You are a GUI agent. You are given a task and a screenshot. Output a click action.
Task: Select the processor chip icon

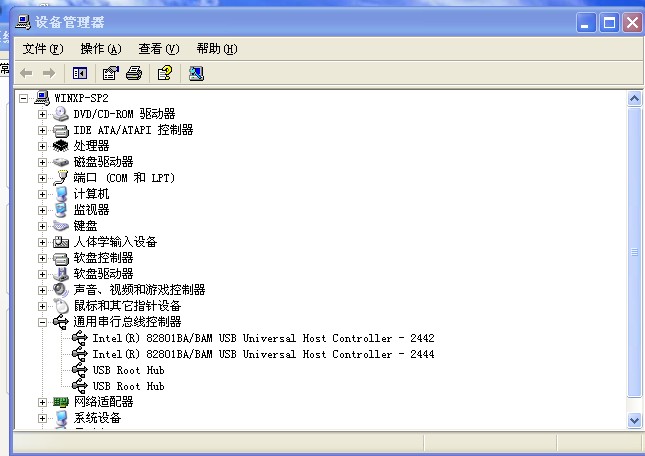point(61,146)
